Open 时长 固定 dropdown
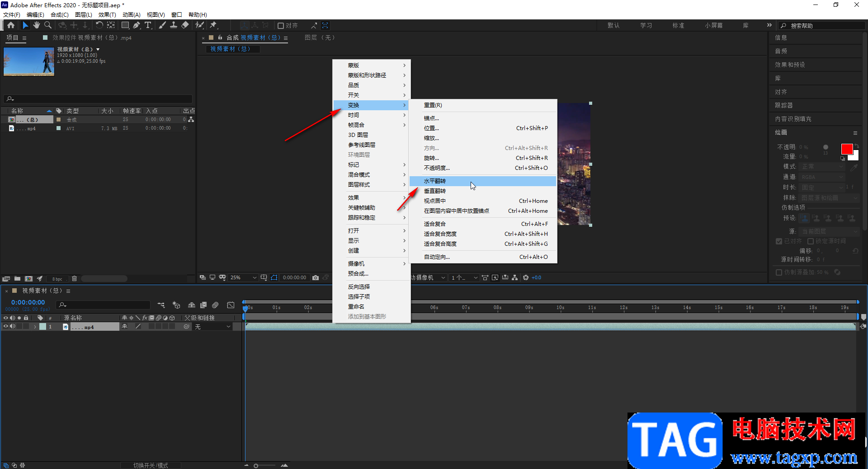This screenshot has height=469, width=868. (822, 188)
